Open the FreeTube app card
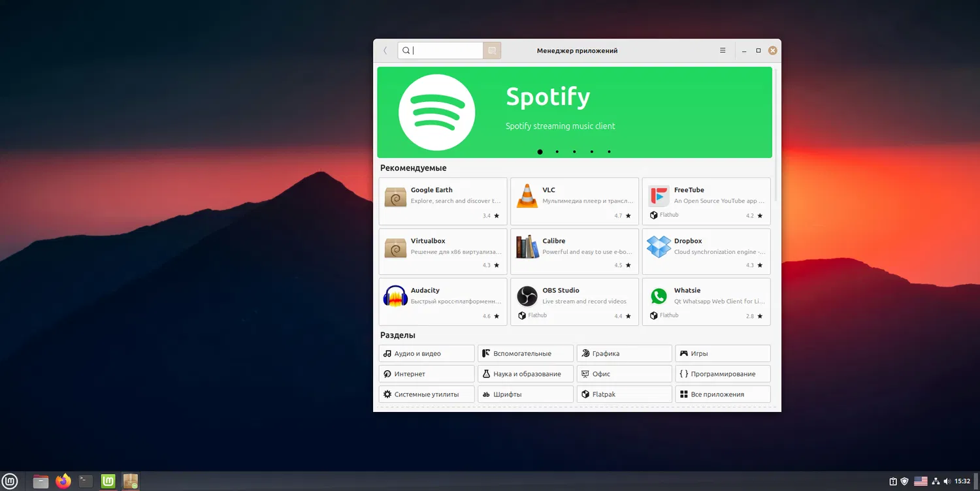 click(x=706, y=201)
